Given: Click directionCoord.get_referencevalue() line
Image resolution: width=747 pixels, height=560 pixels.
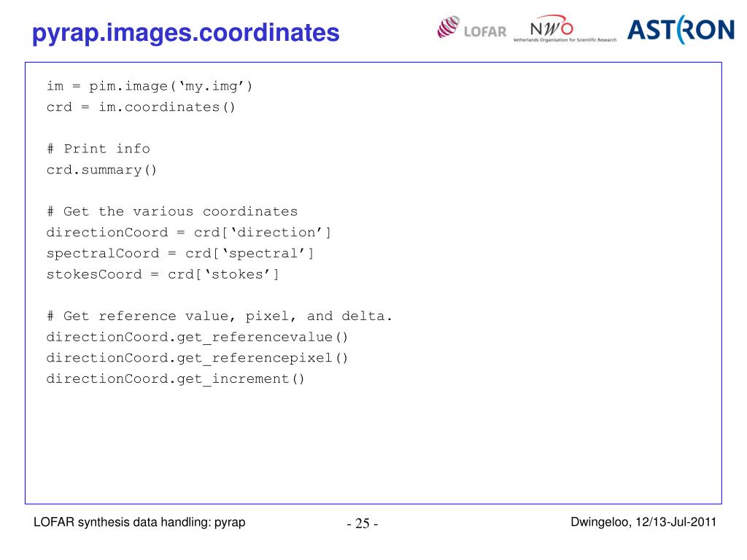Looking at the screenshot, I should (x=197, y=337).
